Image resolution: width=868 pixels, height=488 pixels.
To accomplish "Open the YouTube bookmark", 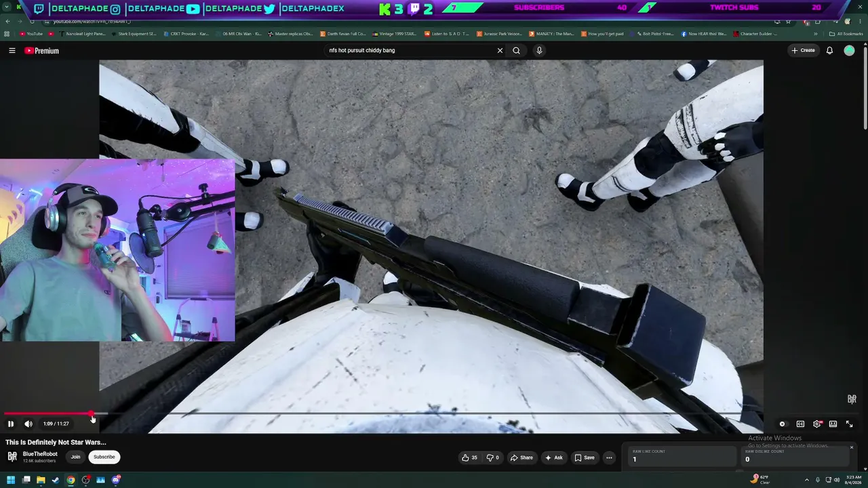I will [x=31, y=34].
